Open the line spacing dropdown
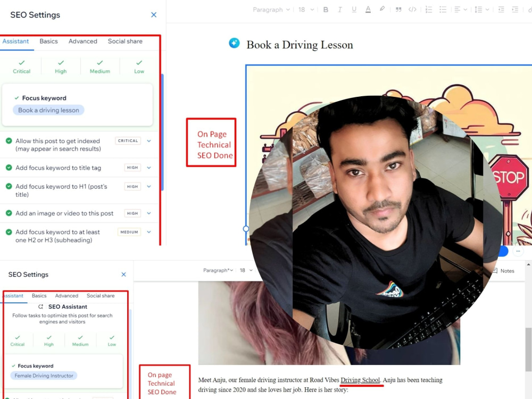Screen dimensions: 532x399 [x=482, y=10]
